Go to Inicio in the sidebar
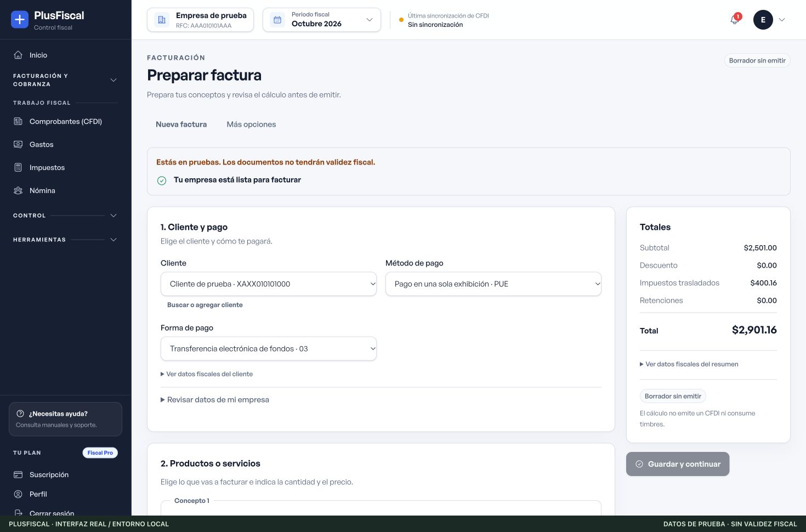The height and width of the screenshot is (532, 806). [x=65, y=55]
